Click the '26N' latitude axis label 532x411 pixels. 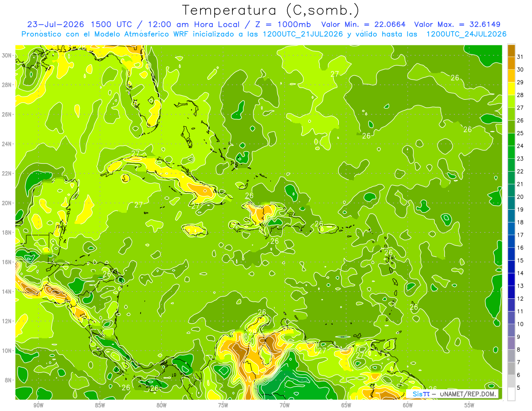pos(7,114)
